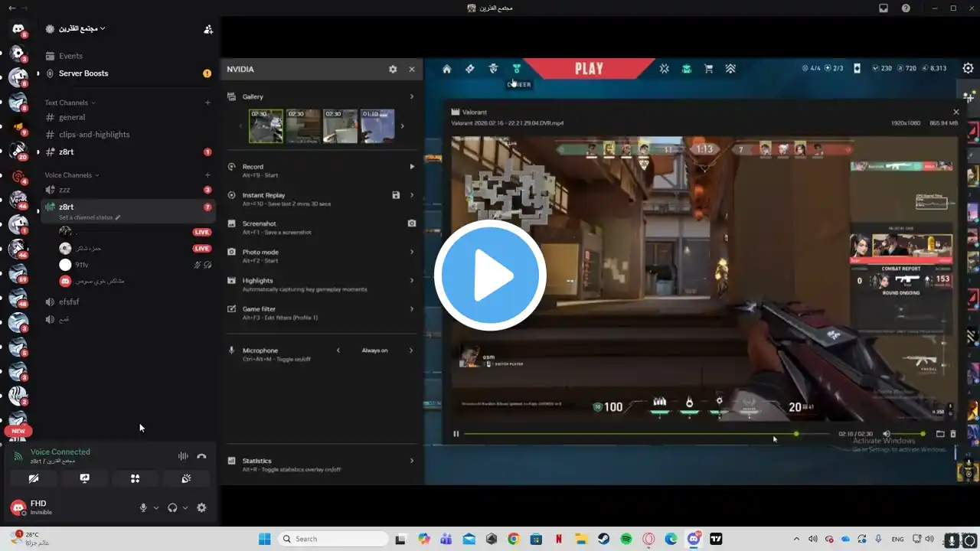Click the Windows Start button

[264, 539]
